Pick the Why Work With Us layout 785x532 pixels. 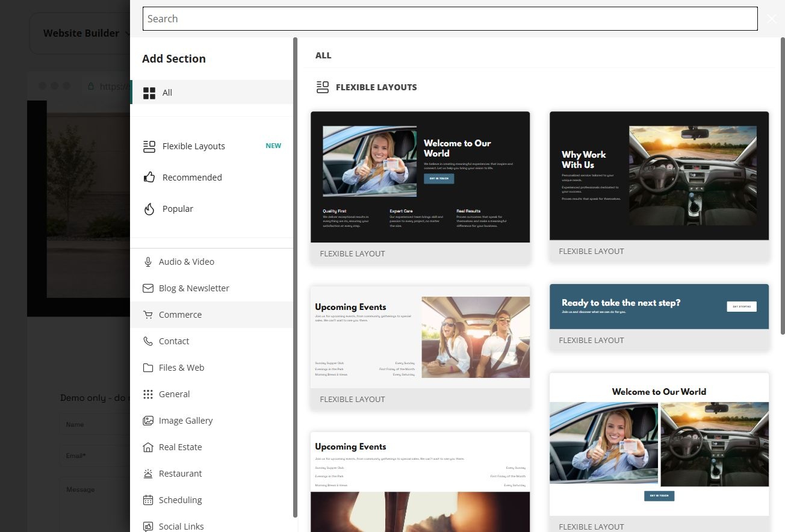pyautogui.click(x=659, y=186)
